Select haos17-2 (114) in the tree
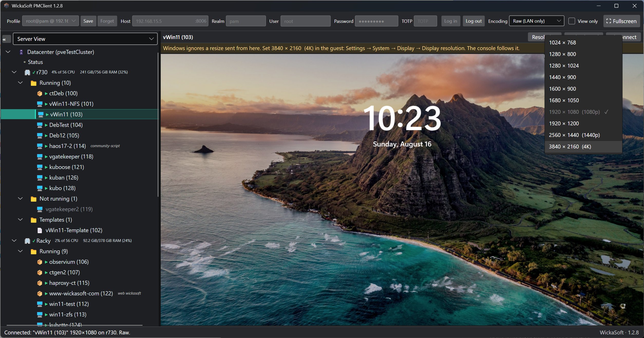 (68, 146)
